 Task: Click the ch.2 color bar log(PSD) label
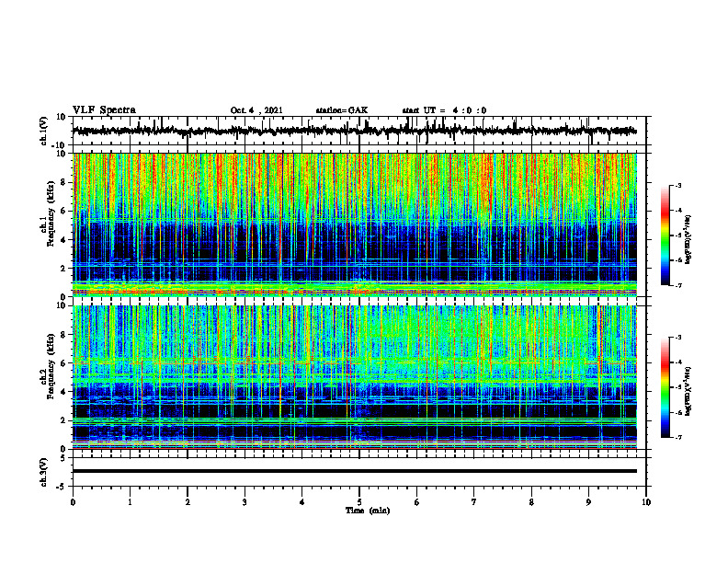click(x=688, y=390)
